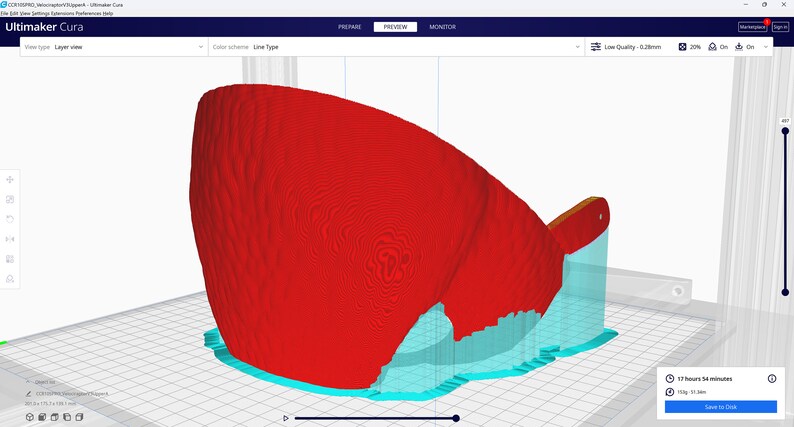Open the Marketplace button
The height and width of the screenshot is (427, 794).
click(x=752, y=27)
